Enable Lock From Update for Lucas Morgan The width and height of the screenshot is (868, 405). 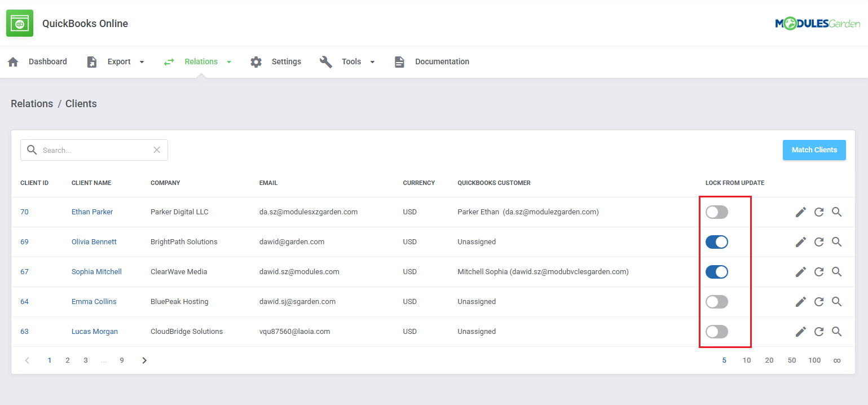[717, 332]
